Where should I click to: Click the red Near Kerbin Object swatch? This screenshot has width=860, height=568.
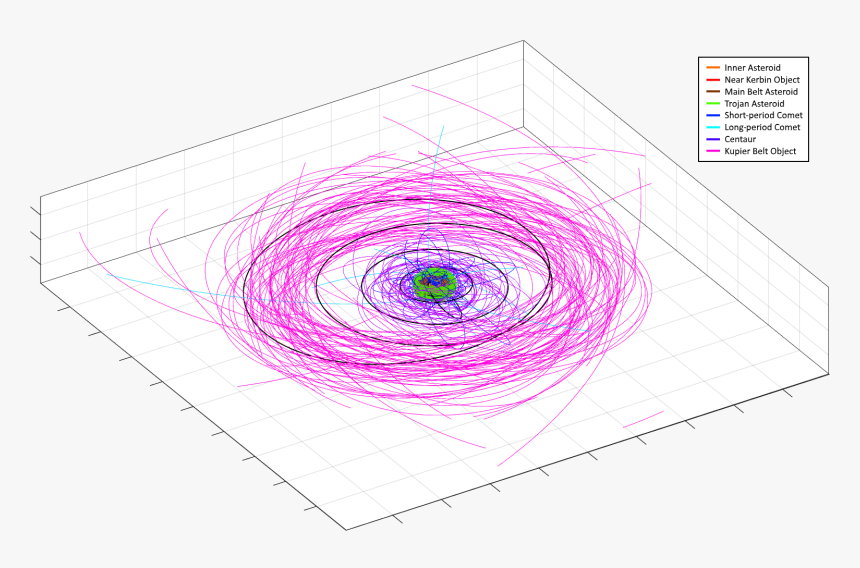713,80
